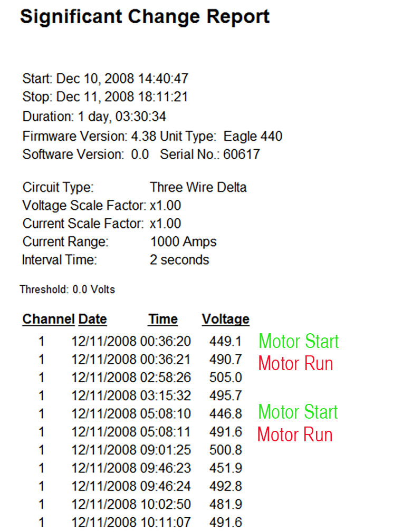Click the Significant Change Report title

(x=145, y=17)
